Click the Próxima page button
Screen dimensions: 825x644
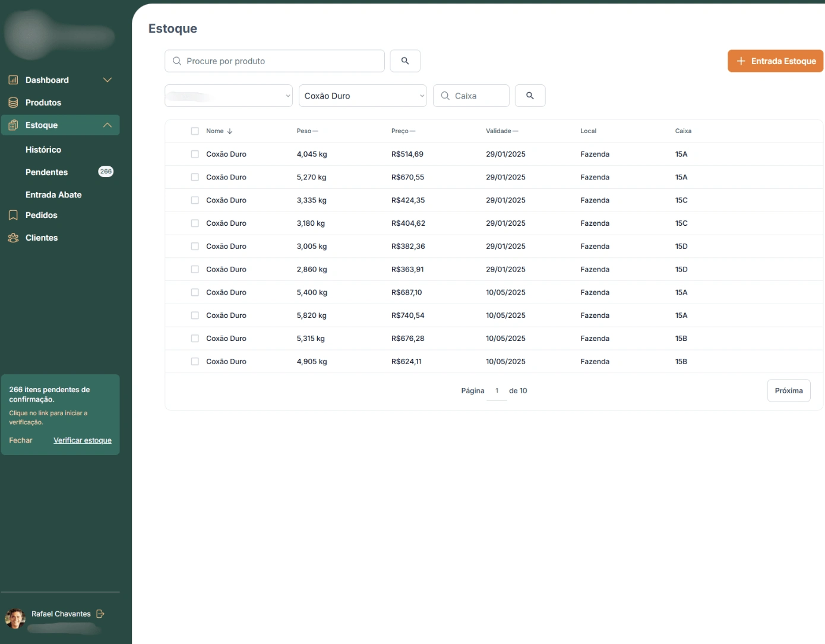point(789,390)
